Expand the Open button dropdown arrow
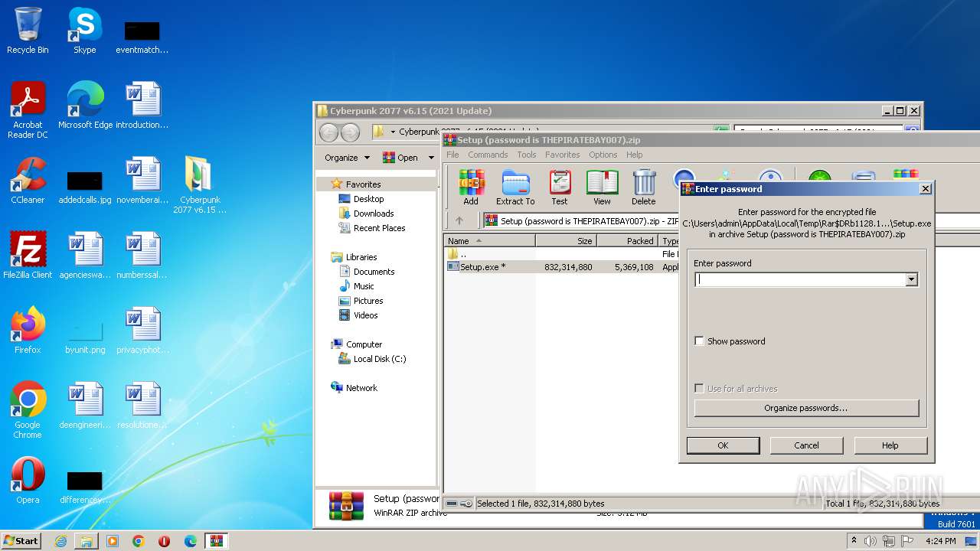980x551 pixels. coord(431,158)
